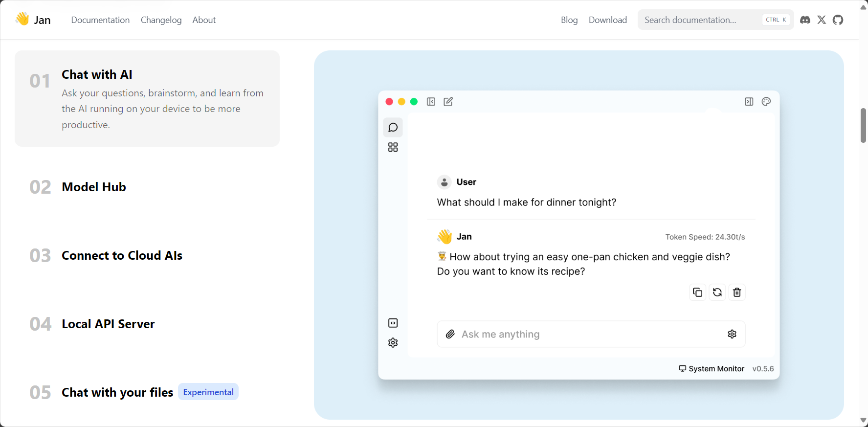Viewport: 868px width, 427px height.
Task: Open the Changelog page
Action: point(161,20)
